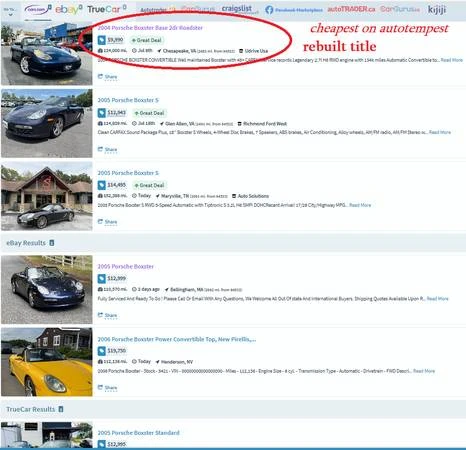Viewport: 466px width, 450px height.
Task: Select craigslist in the top source bar
Action: (237, 9)
